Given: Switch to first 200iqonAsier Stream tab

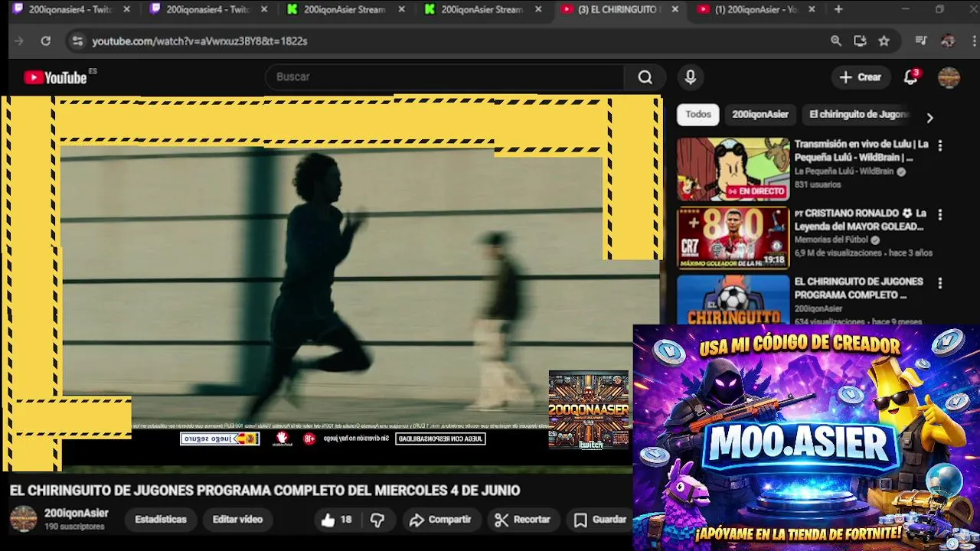Looking at the screenshot, I should [x=346, y=10].
